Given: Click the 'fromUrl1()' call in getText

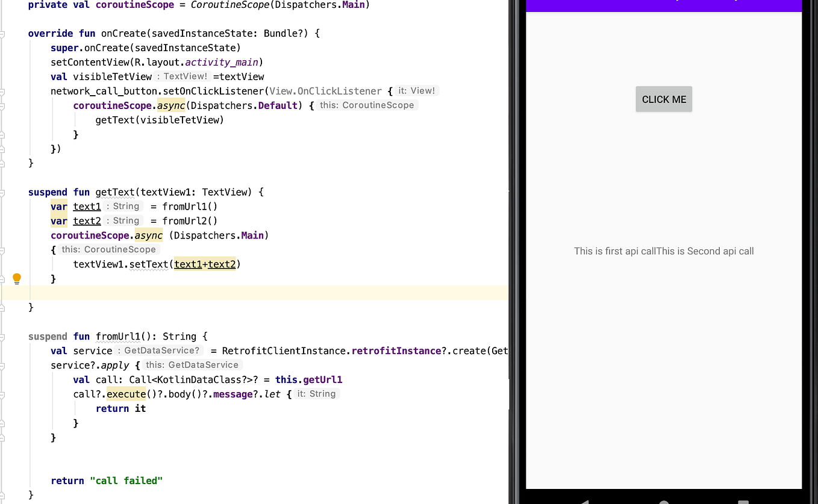Looking at the screenshot, I should click(x=190, y=207).
